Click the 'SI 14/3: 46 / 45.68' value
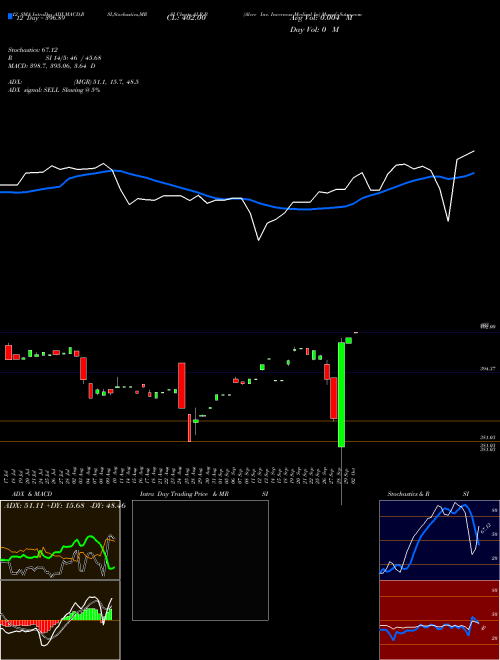Screen dimensions: 500x660 [74, 58]
